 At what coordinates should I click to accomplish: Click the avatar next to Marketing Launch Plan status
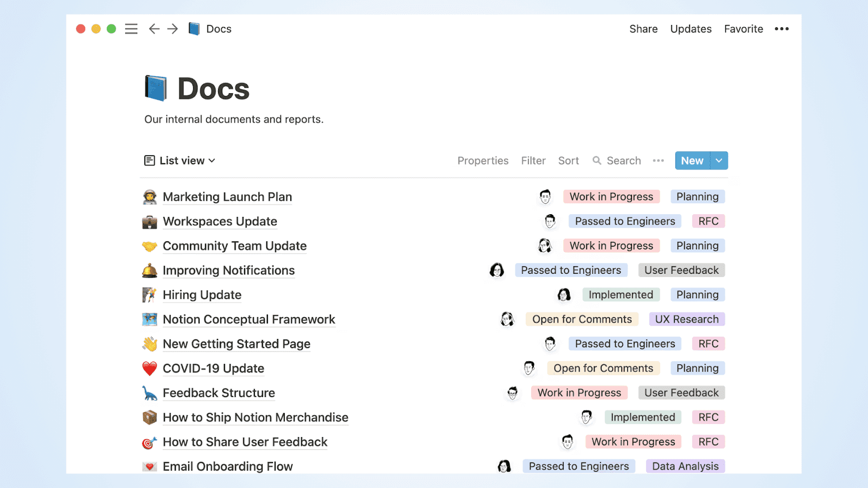click(x=546, y=196)
